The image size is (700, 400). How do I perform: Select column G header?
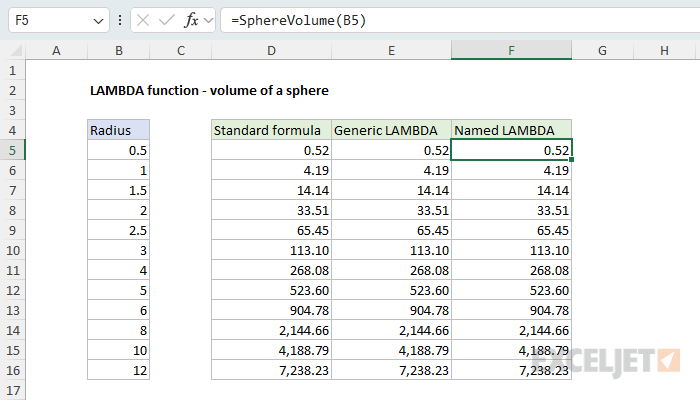(602, 50)
